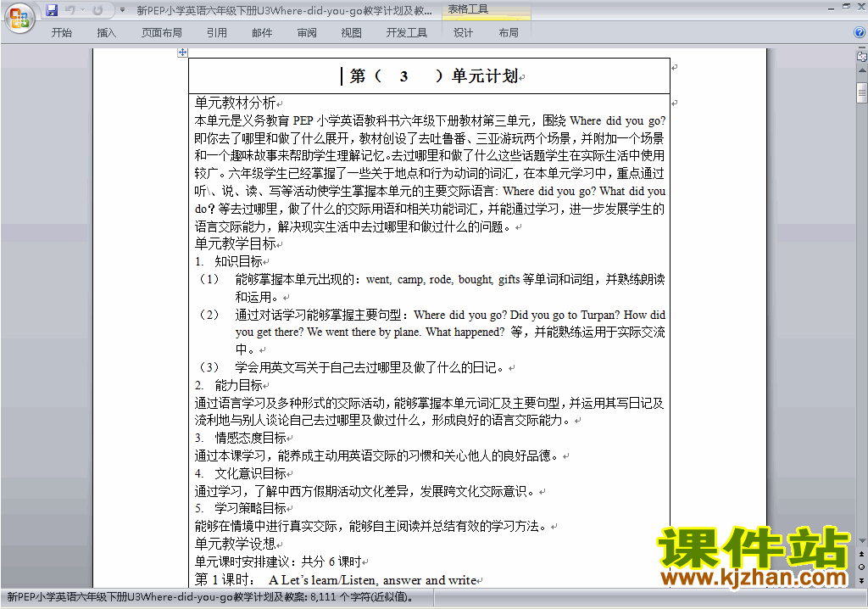Open the 设计 table tools tab
The image size is (868, 609).
pos(463,33)
